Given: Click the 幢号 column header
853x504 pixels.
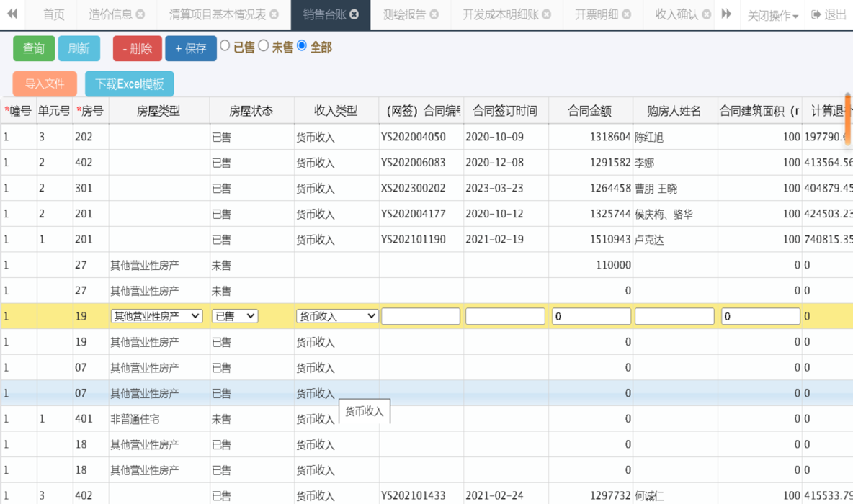Looking at the screenshot, I should click(x=18, y=111).
